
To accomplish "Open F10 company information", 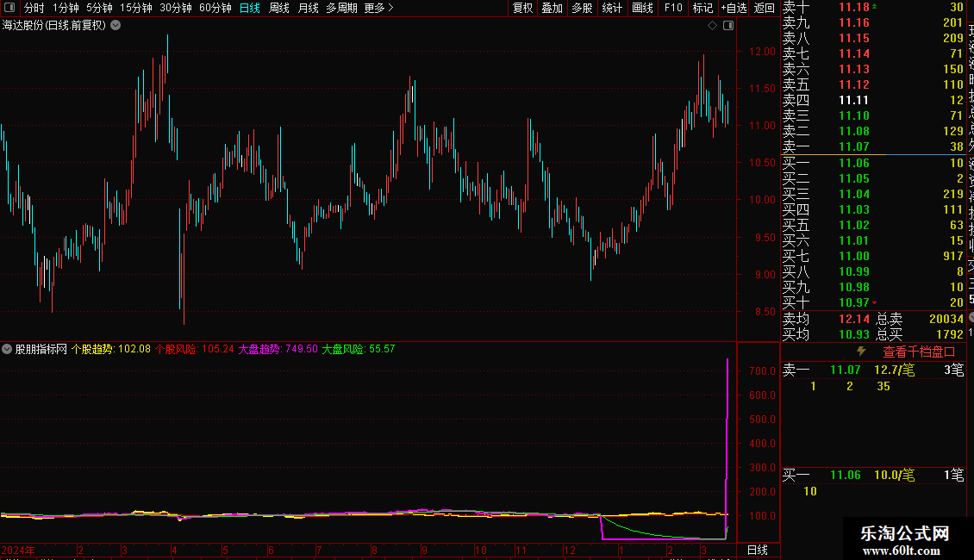I will [673, 8].
